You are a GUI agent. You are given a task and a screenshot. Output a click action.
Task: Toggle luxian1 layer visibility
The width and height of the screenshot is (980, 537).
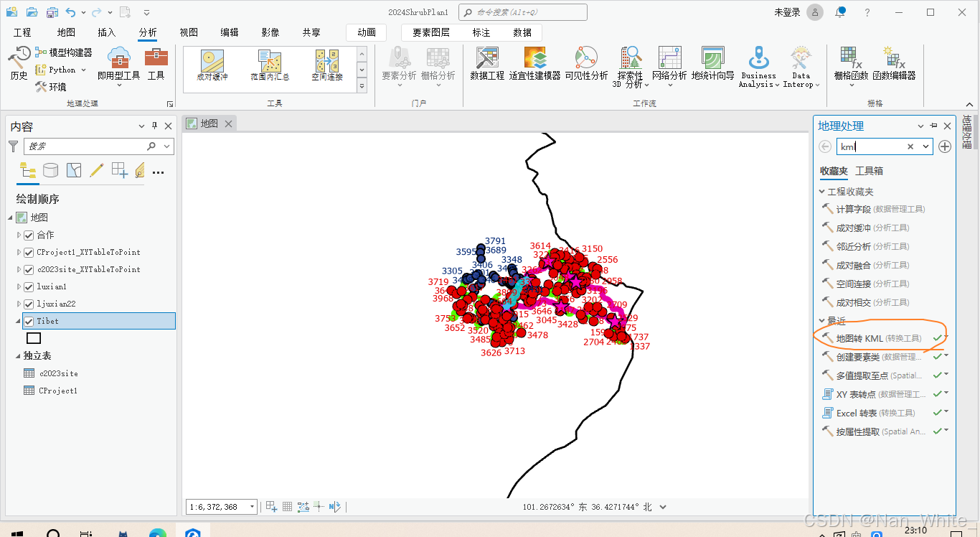click(29, 286)
